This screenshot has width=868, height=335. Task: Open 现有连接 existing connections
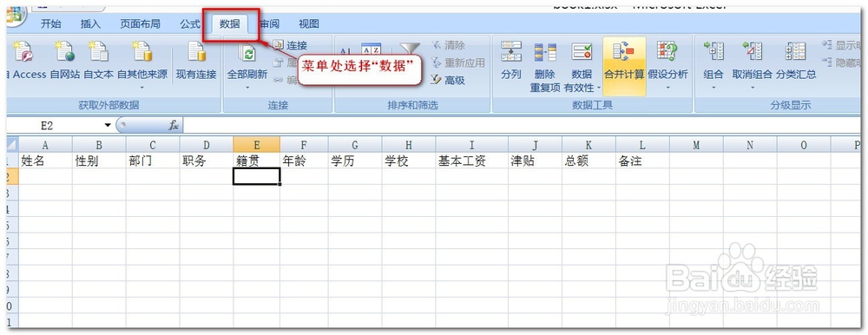(x=196, y=61)
